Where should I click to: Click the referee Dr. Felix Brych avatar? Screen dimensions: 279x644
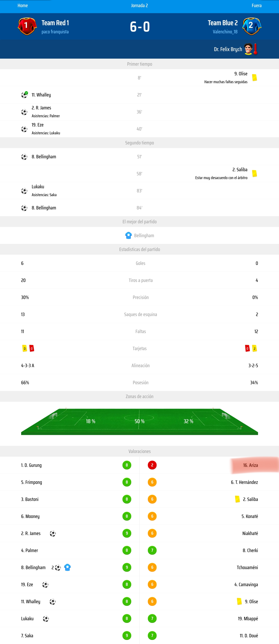248,49
